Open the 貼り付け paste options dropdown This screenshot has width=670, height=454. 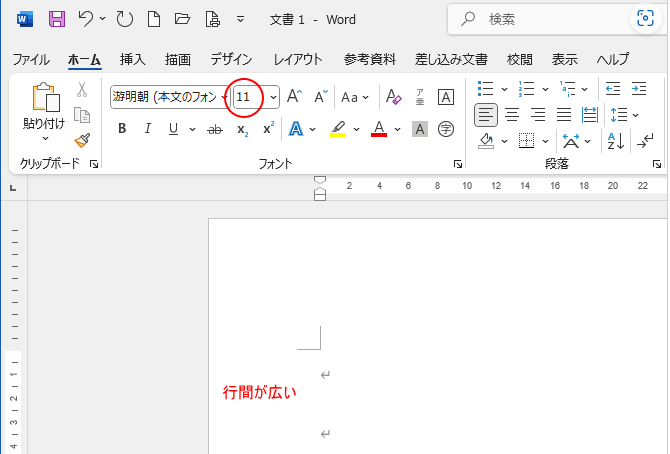[x=45, y=139]
